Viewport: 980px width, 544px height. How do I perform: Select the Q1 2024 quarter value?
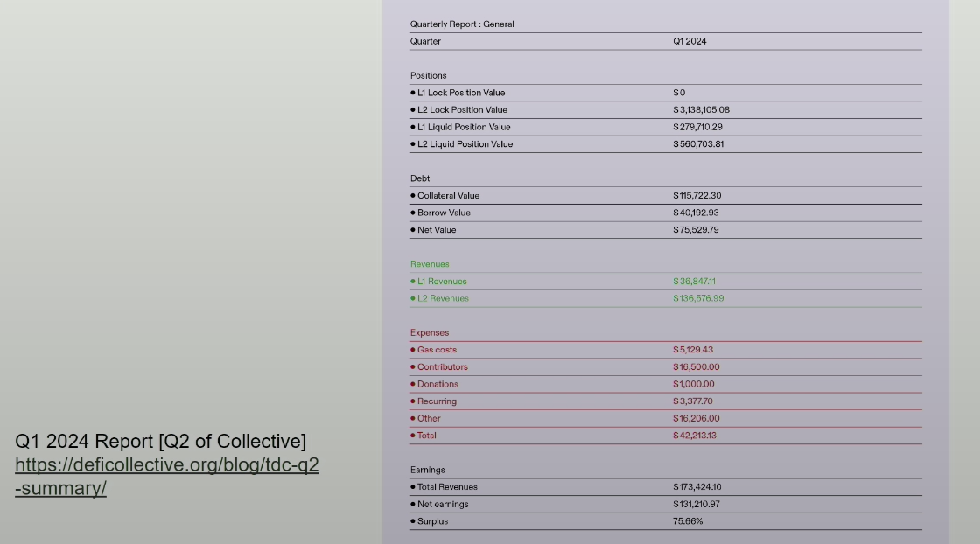click(689, 41)
